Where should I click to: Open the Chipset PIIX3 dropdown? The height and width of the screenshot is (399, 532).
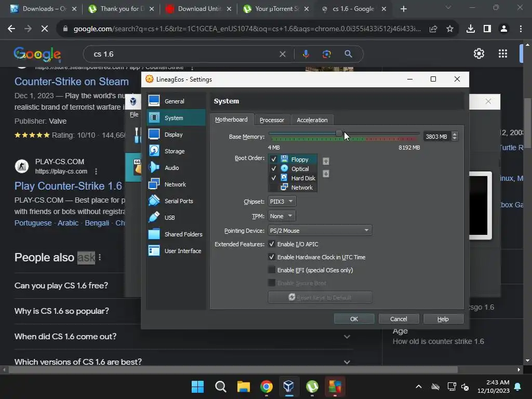pos(282,202)
